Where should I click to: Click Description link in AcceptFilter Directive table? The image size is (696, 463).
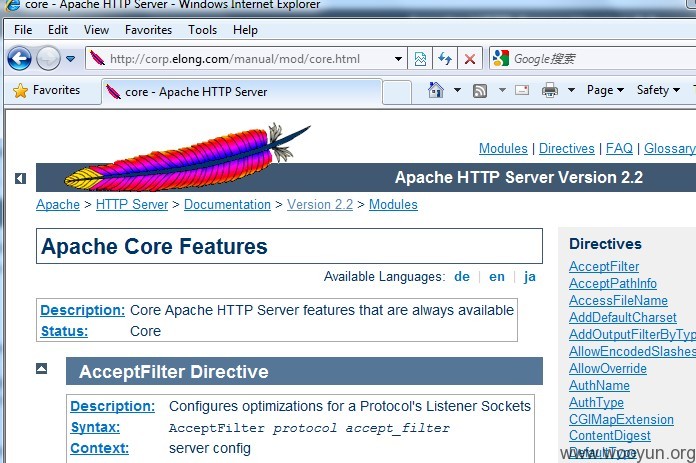point(112,406)
